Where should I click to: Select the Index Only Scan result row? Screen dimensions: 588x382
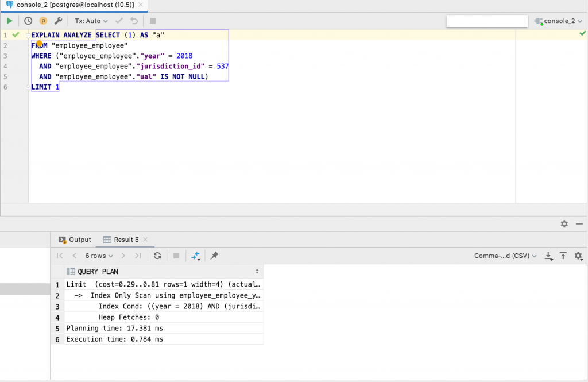[164, 295]
